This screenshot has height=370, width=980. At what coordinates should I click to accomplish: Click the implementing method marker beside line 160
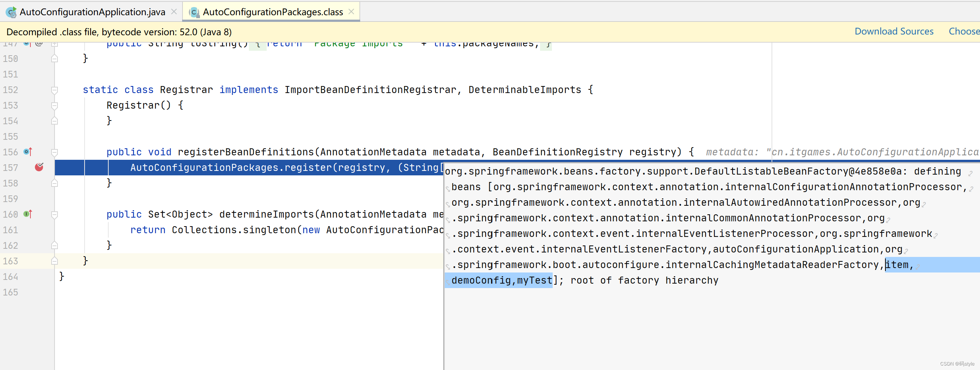click(27, 214)
